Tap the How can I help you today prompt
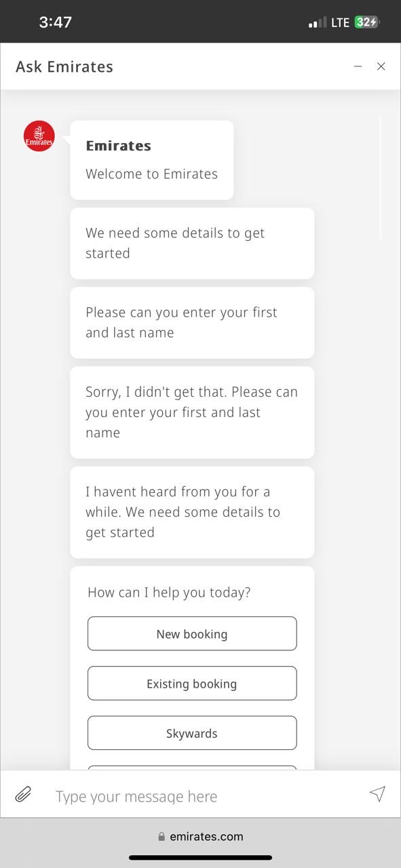This screenshot has width=401, height=868. point(169,592)
